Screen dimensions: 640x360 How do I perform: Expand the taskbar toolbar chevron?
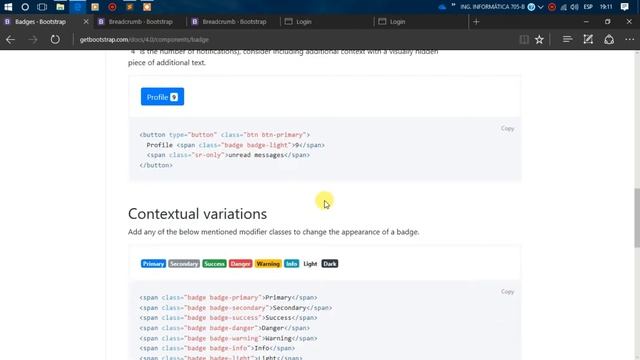(541, 7)
